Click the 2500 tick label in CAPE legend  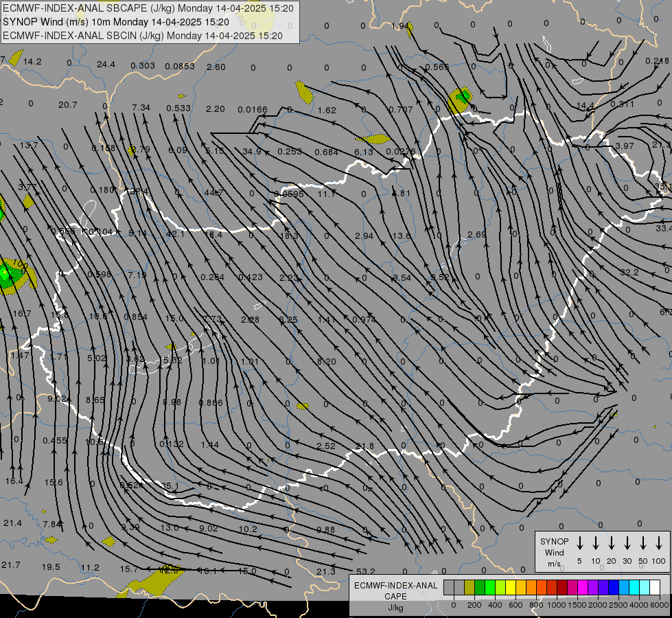(618, 605)
